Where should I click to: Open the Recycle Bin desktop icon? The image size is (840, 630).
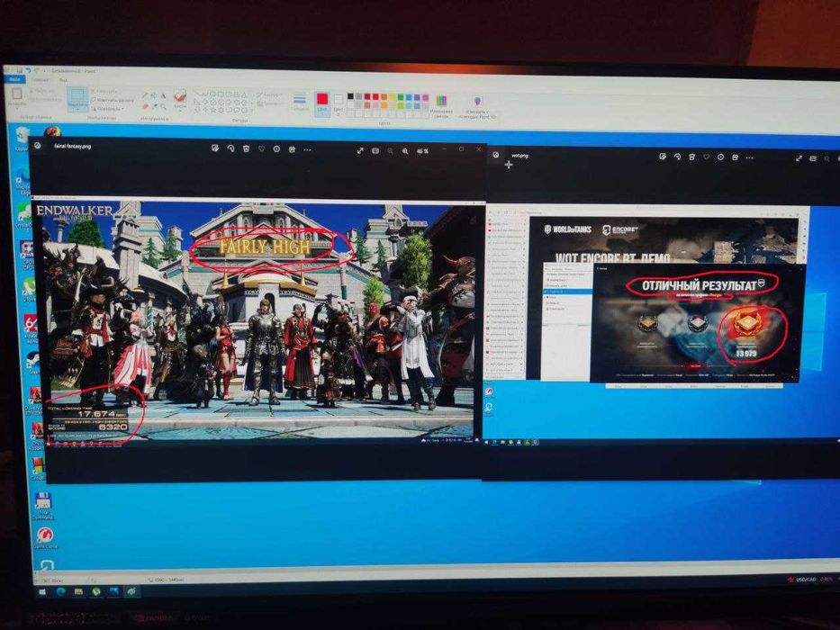coord(22,139)
